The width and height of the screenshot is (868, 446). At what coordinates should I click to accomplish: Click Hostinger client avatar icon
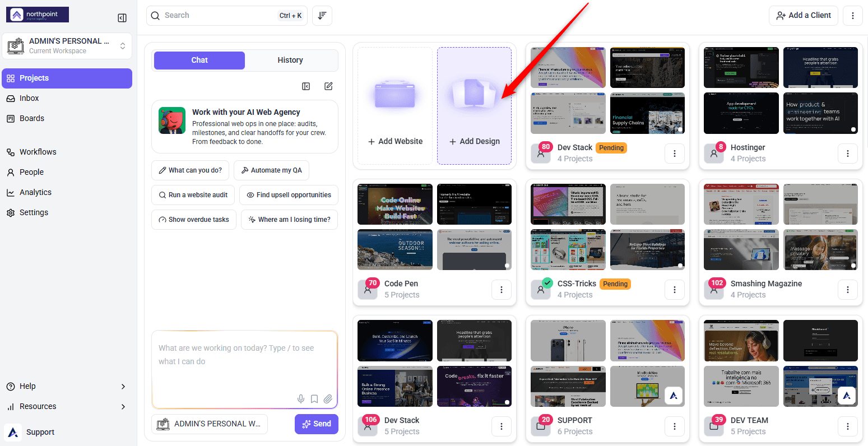(x=713, y=154)
